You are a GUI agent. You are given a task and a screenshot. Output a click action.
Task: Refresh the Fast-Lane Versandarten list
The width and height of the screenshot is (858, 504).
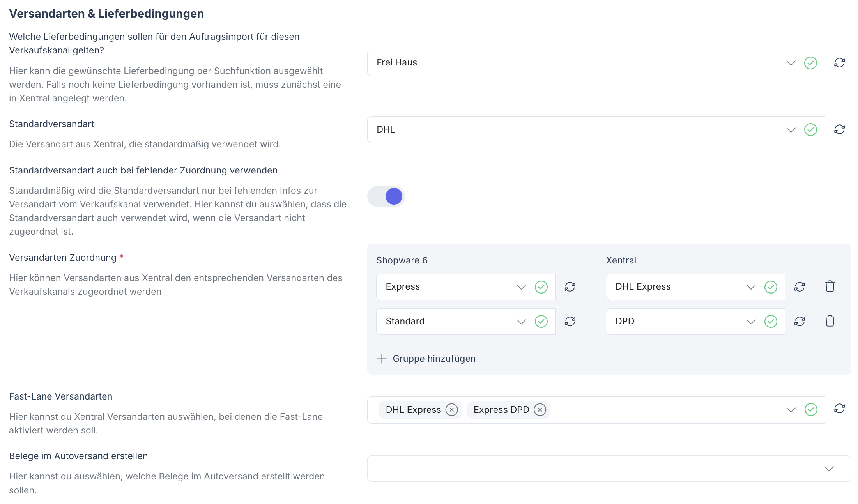coord(840,409)
